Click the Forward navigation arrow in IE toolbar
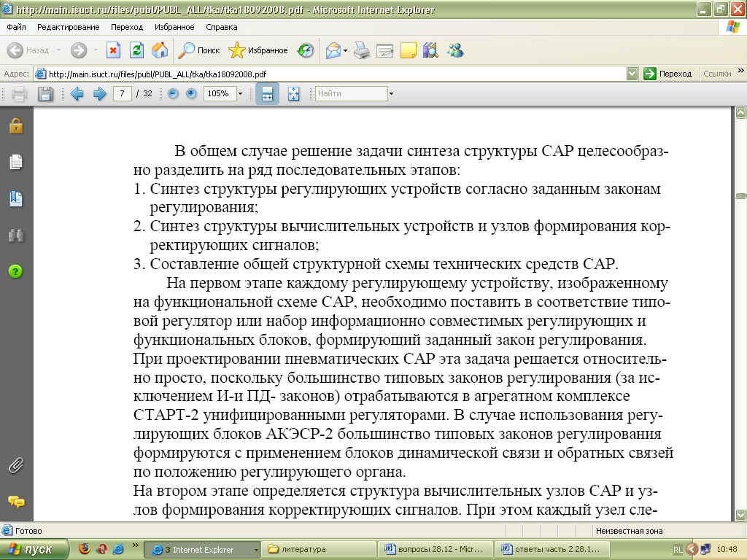 [x=79, y=50]
